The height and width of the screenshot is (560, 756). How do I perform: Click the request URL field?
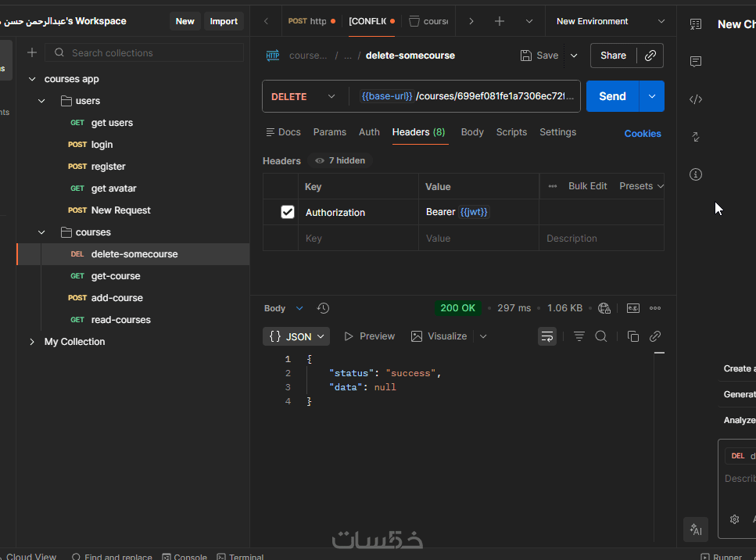465,96
